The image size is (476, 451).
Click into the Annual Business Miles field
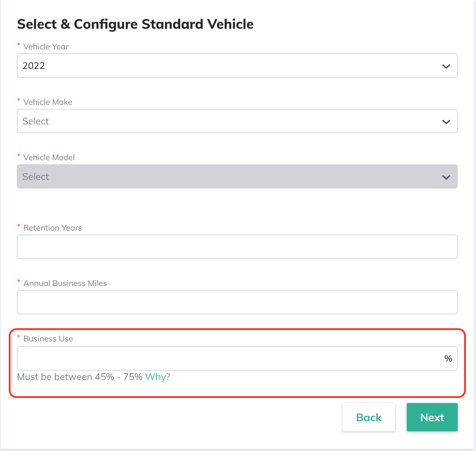tap(237, 302)
